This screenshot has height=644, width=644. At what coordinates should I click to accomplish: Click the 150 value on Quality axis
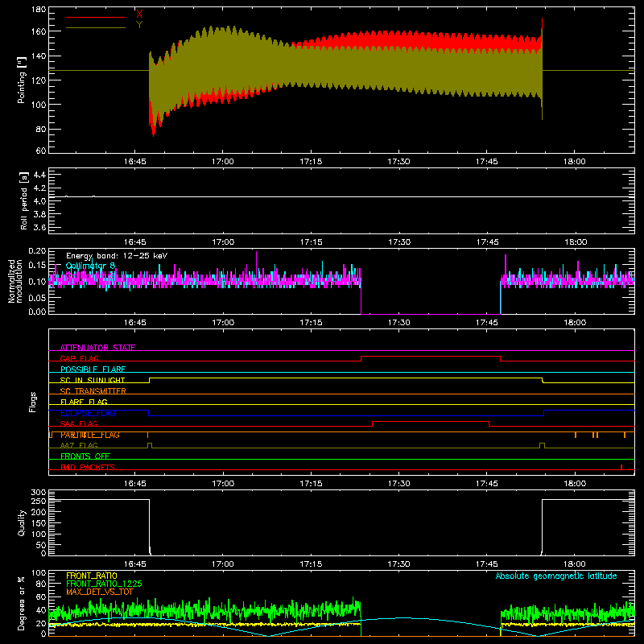pyautogui.click(x=39, y=522)
